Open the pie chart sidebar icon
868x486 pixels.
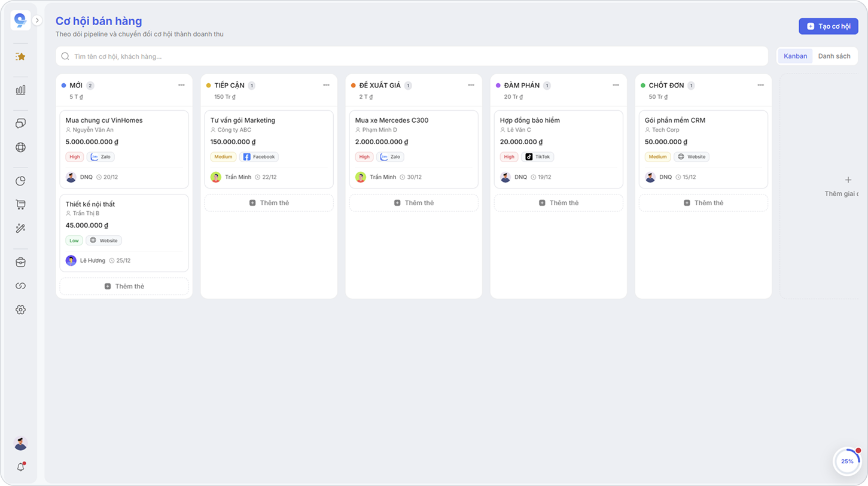coord(20,181)
